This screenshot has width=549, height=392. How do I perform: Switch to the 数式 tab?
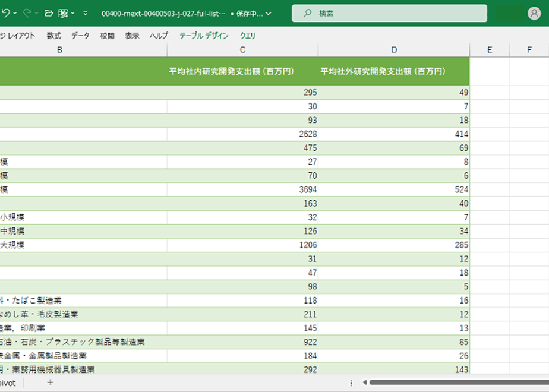(x=54, y=36)
